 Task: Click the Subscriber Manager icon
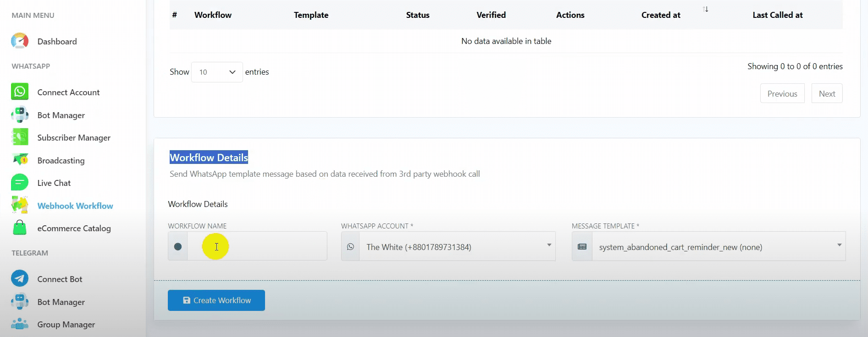[x=20, y=137]
